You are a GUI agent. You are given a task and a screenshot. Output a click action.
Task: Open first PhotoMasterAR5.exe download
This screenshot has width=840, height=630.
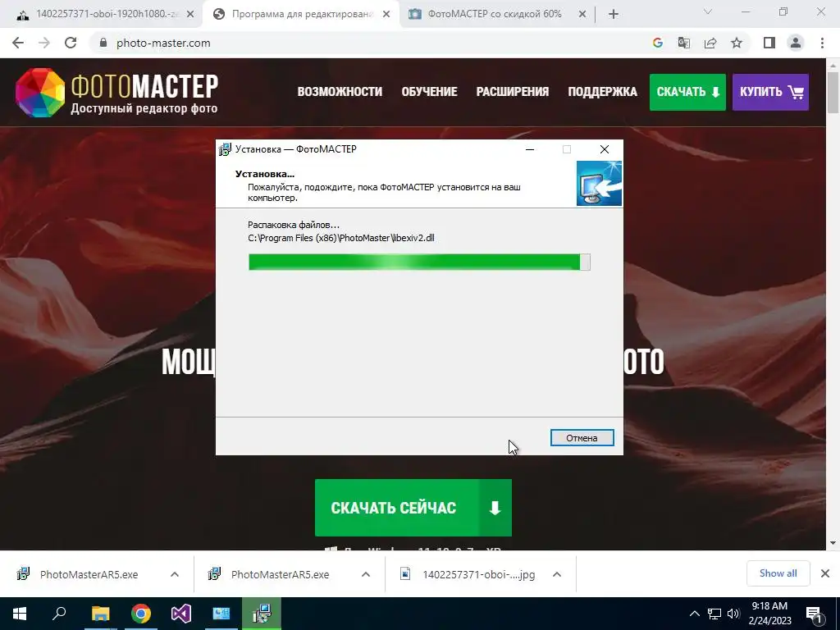tap(89, 574)
